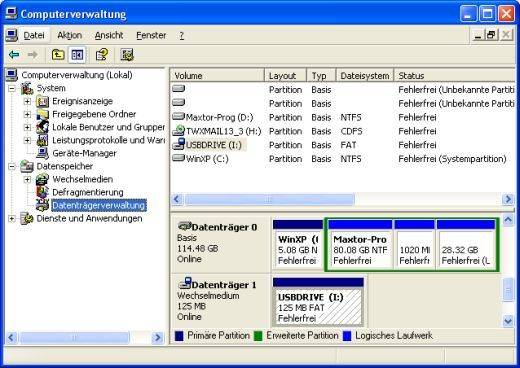
Task: Click Primäre Partition legend color swatch
Action: coord(179,336)
